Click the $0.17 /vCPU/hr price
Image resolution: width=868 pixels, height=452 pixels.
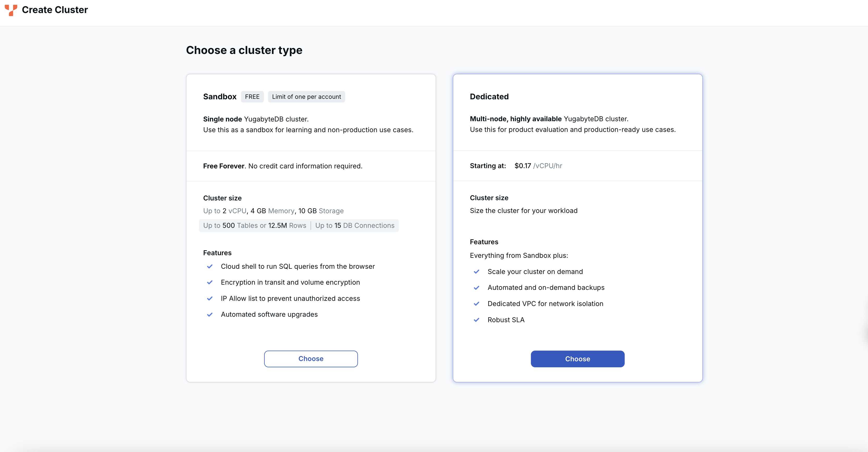click(x=538, y=166)
